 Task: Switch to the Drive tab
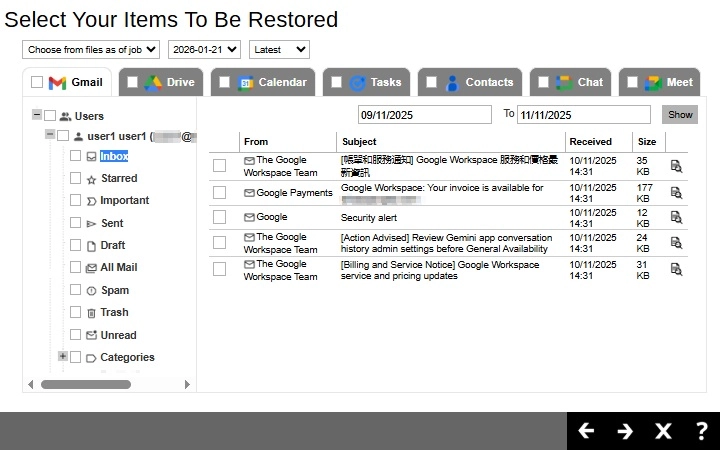(161, 82)
